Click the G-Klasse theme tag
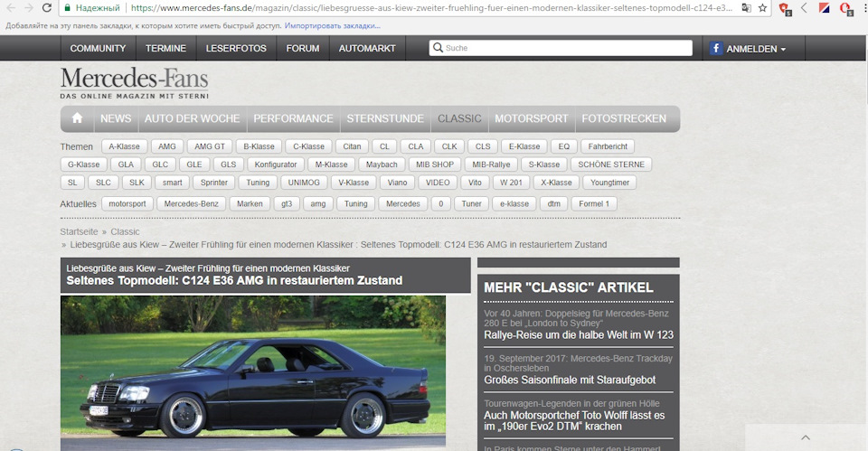The image size is (868, 451). pyautogui.click(x=83, y=164)
